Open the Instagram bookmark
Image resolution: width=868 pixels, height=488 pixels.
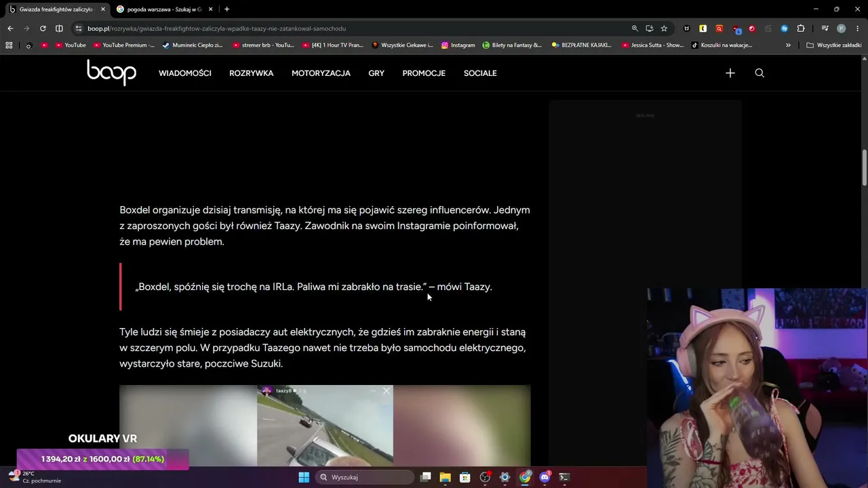point(458,45)
